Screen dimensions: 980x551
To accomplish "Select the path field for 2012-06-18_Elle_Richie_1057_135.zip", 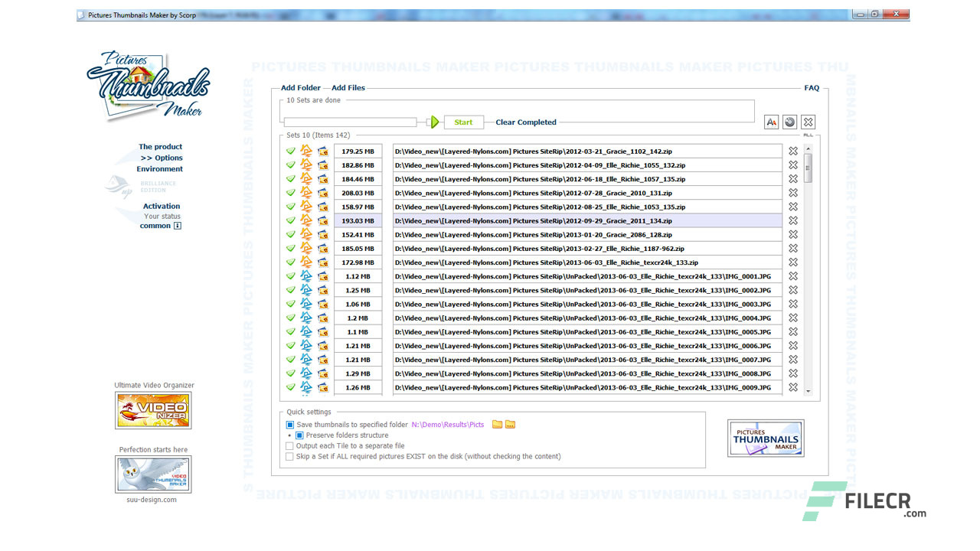I will point(587,179).
